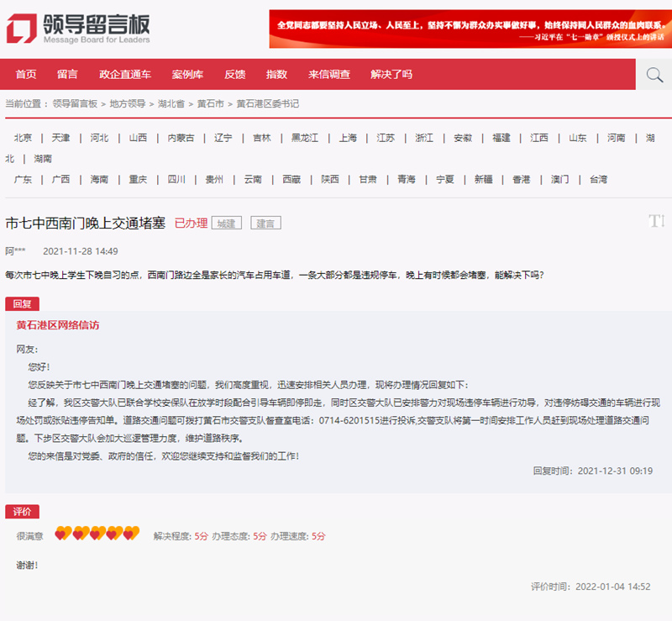The height and width of the screenshot is (621, 672).
Task: Go to 政企直通车 in the nav bar
Action: (x=125, y=75)
